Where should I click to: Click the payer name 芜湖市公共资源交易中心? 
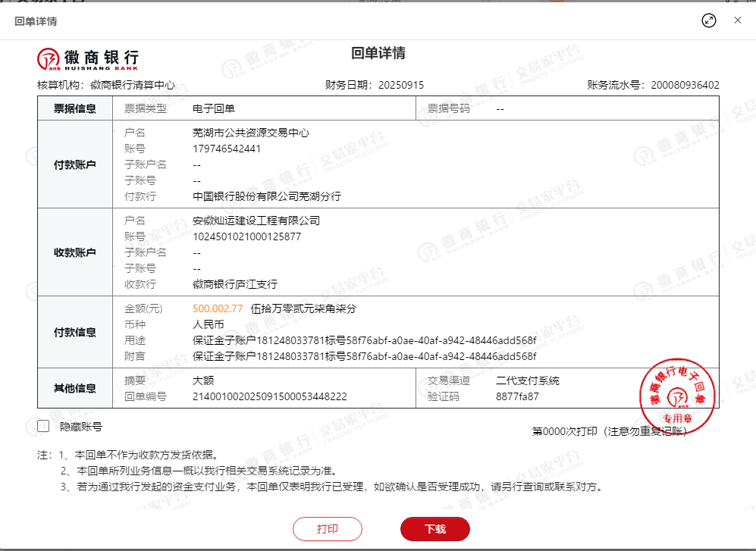pyautogui.click(x=251, y=133)
